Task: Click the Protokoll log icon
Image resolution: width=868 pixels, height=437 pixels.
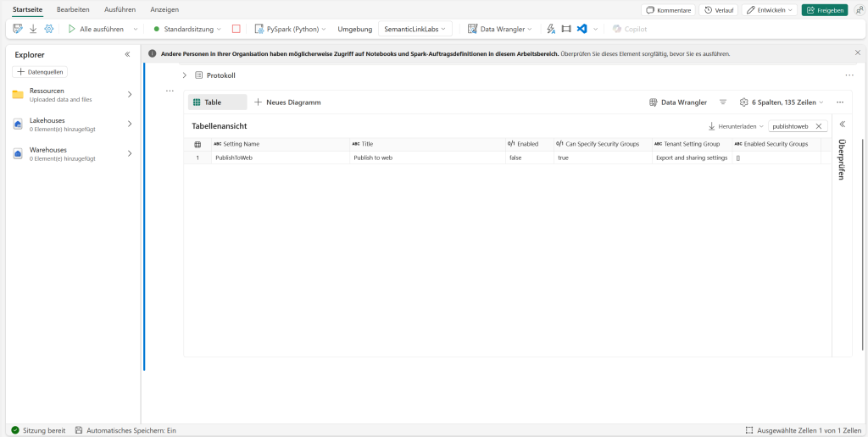Action: (x=198, y=75)
